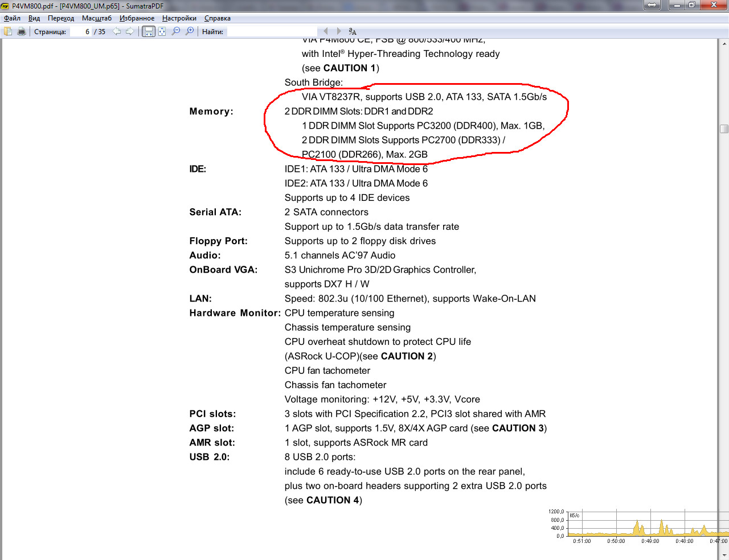Click the 'Страница:' toolbar label

pyautogui.click(x=50, y=32)
